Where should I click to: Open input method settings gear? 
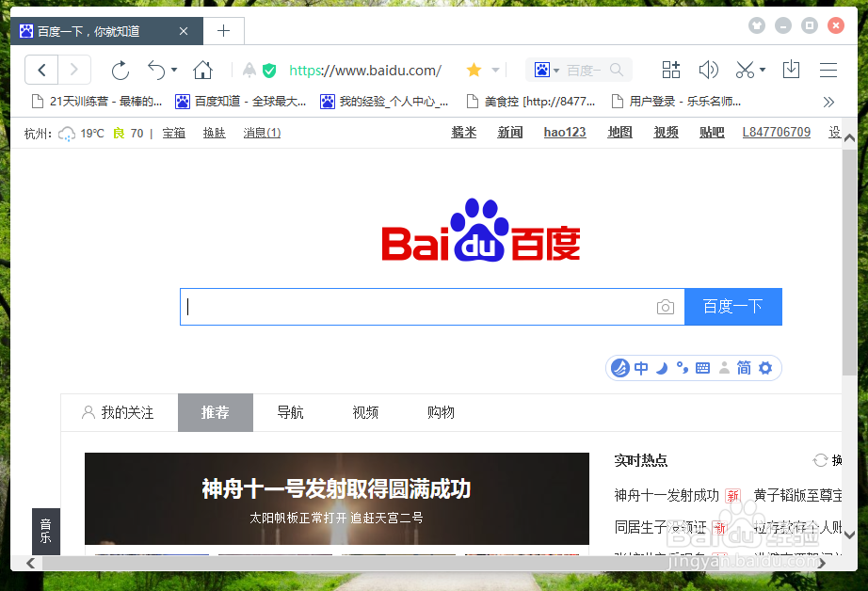click(764, 368)
